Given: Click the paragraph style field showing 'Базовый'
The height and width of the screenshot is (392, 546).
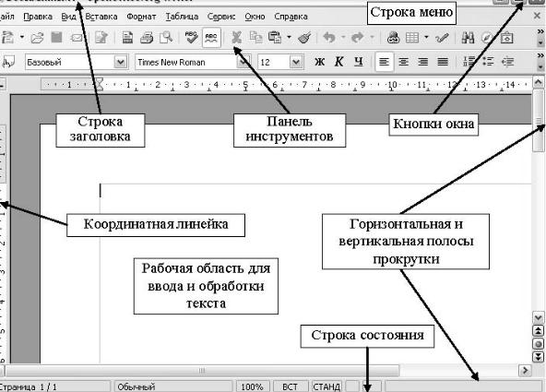Looking at the screenshot, I should [70, 63].
